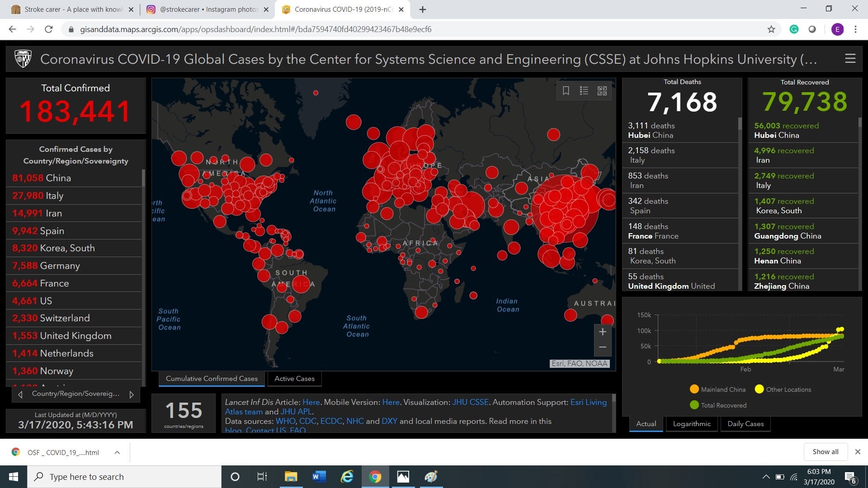Open the JHU CSSE visualization link
Screen dimensions: 868x488
[x=470, y=402]
